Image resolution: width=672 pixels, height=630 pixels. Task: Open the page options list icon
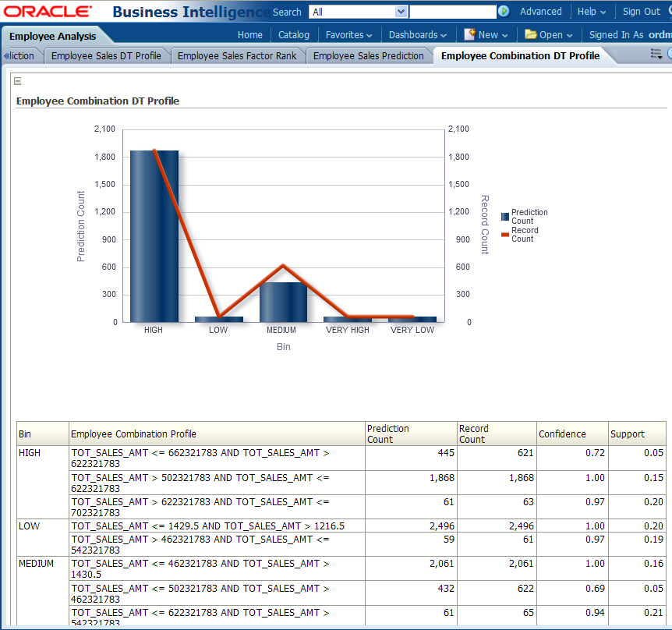point(657,54)
